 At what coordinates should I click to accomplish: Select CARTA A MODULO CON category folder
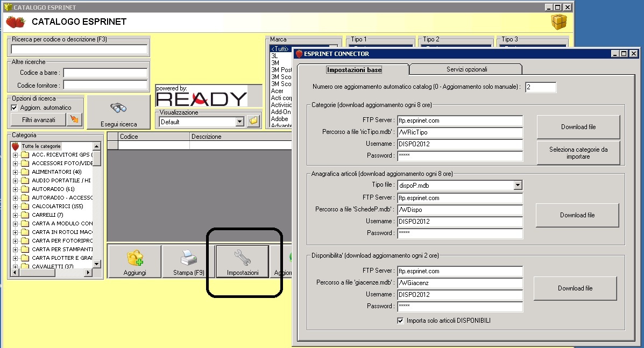62,224
